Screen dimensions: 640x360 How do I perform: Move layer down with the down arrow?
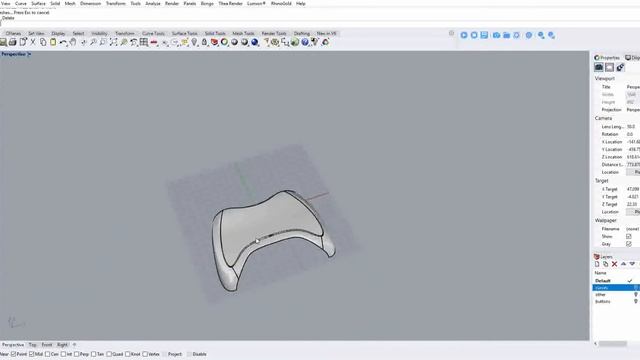[x=632, y=264]
